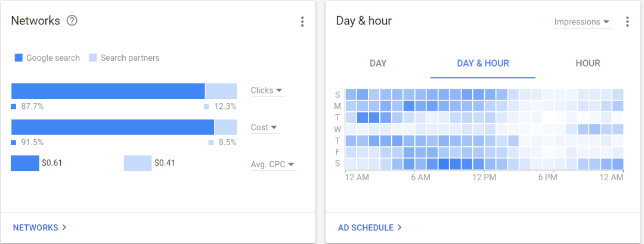Click the Search partners legend swatch
This screenshot has height=244, width=644.
[93, 58]
